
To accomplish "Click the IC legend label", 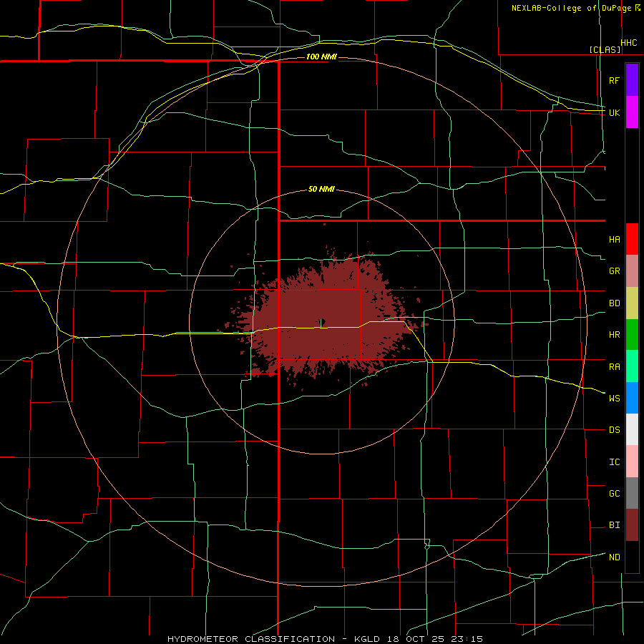I will [614, 462].
